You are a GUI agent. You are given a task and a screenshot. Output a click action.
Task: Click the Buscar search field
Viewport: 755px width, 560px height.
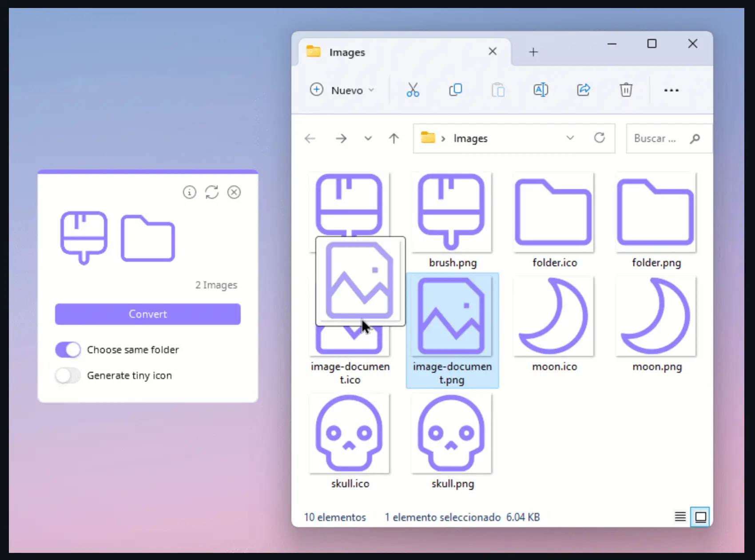(669, 138)
